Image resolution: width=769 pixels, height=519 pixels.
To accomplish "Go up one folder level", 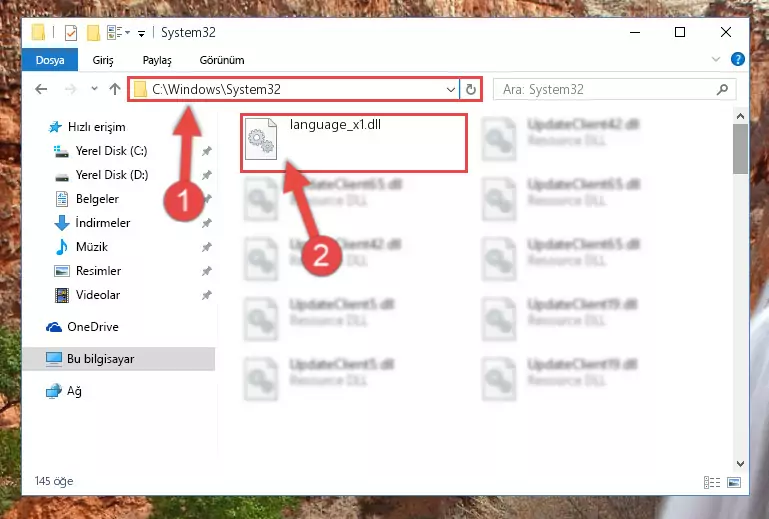I will [115, 89].
